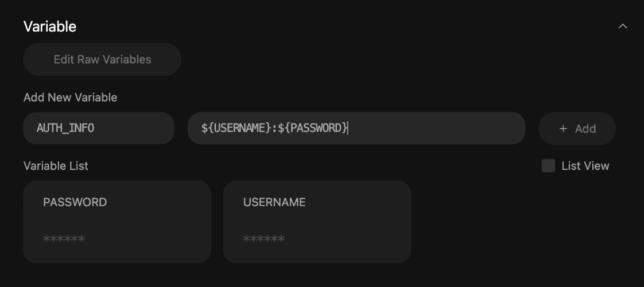The width and height of the screenshot is (644, 287).
Task: Collapse the Variable section with the chevron
Action: click(x=623, y=26)
